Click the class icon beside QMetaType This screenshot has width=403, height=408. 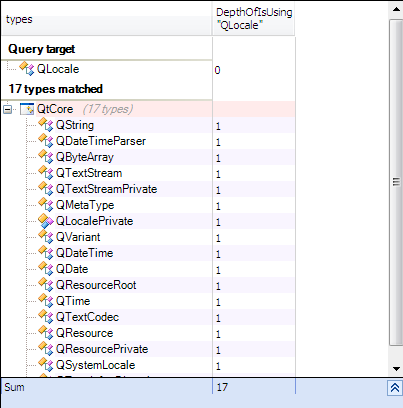[x=46, y=205]
